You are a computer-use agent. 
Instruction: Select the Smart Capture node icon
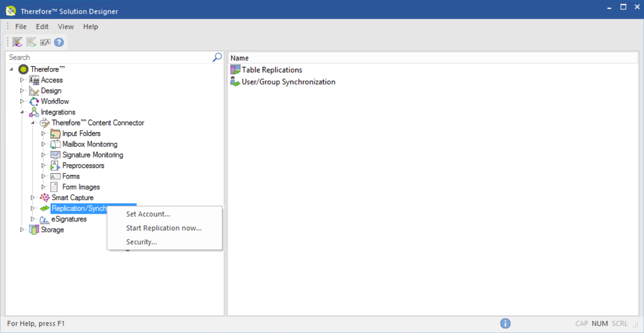(45, 198)
